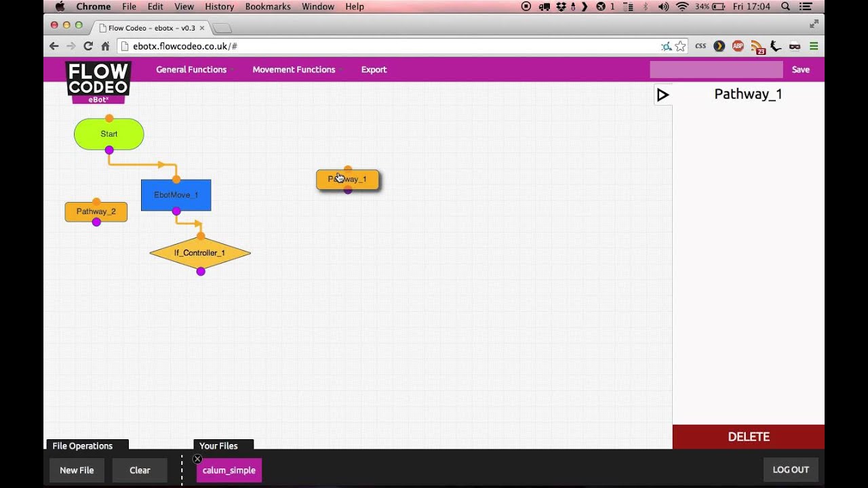Click the Flow Codeo eBot logo

[98, 83]
